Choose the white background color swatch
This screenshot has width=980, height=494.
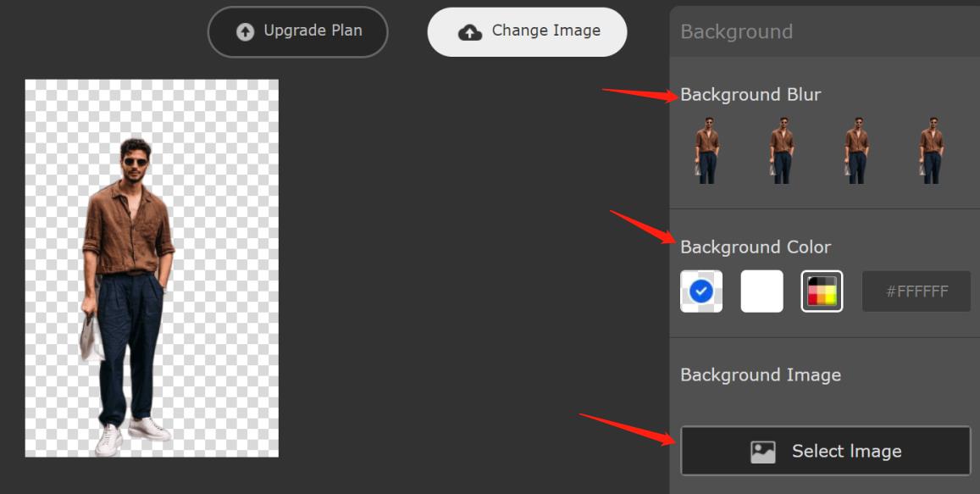click(x=761, y=291)
